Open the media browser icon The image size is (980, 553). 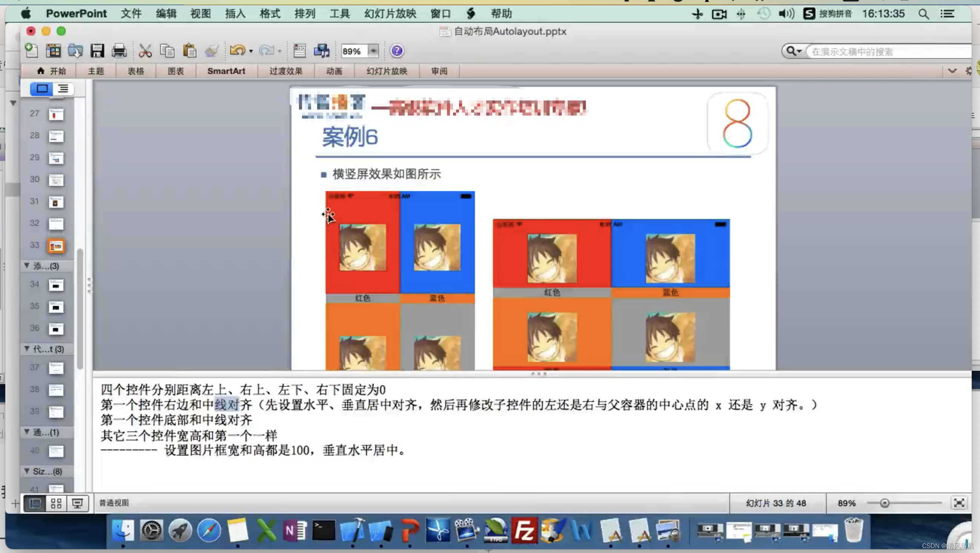[322, 51]
